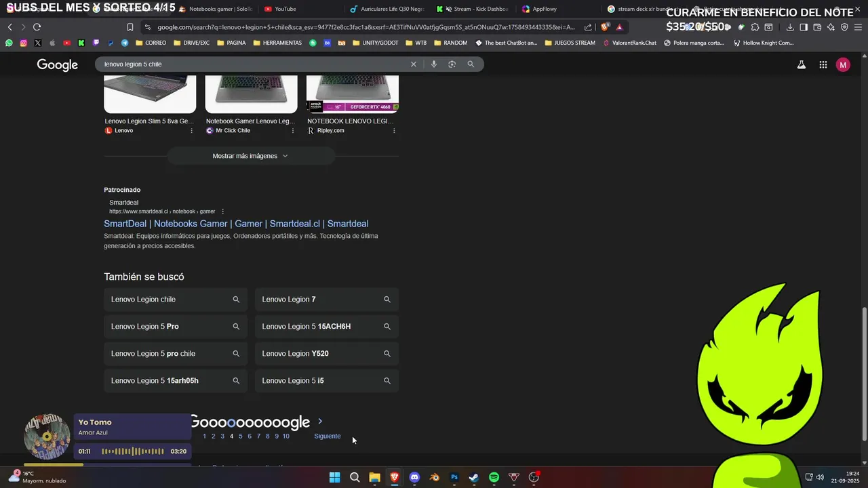Go to results page 10
Image resolution: width=868 pixels, height=488 pixels.
click(x=285, y=436)
